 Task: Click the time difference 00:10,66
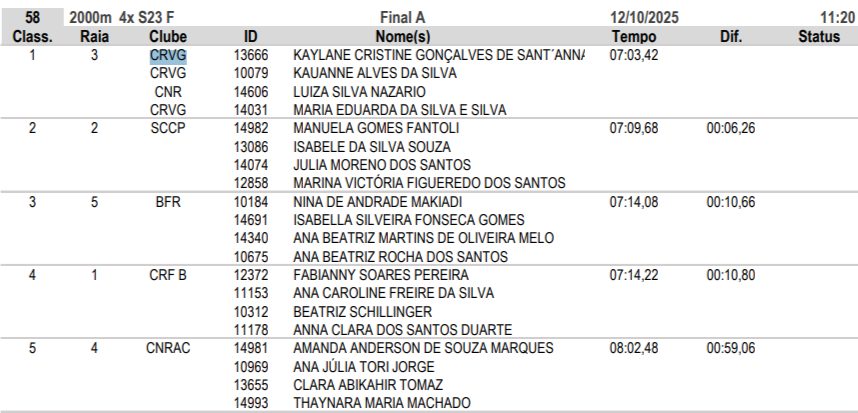point(731,202)
